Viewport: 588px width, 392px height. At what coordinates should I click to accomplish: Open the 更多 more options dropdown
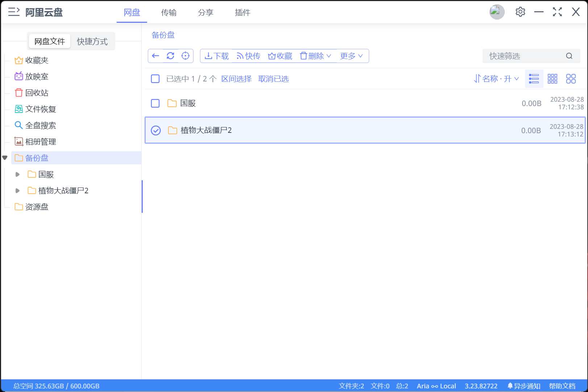[x=351, y=56]
